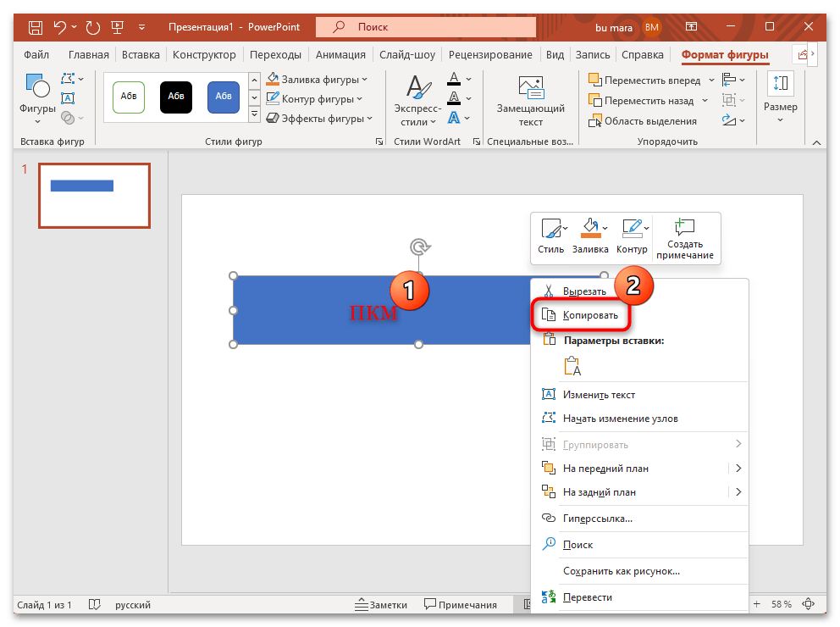840x627 pixels.
Task: Click Заметки in status bar
Action: coord(381,604)
